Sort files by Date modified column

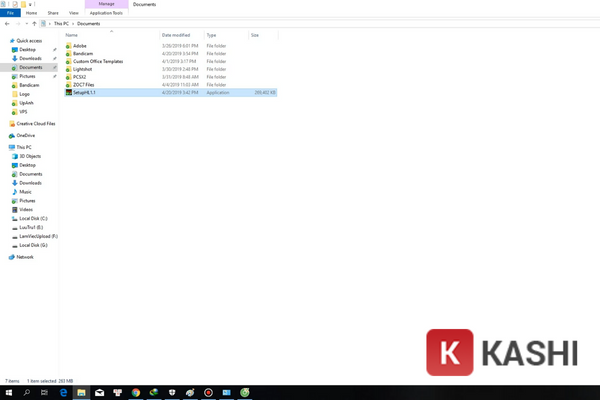pyautogui.click(x=176, y=35)
